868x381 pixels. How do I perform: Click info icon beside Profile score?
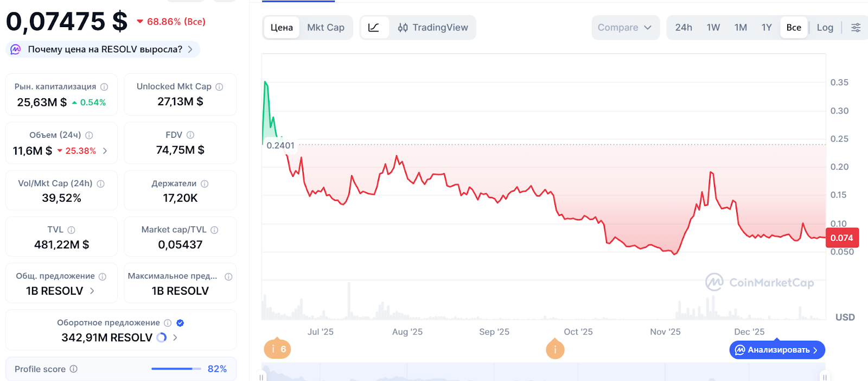[x=74, y=369]
